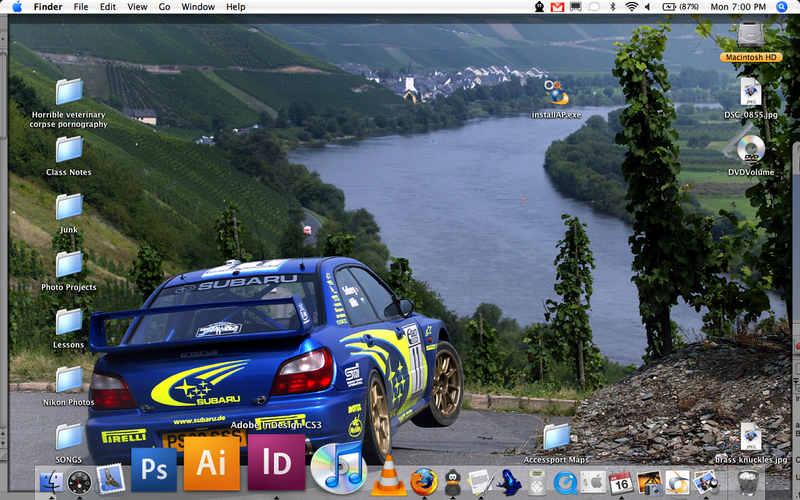Open the Apple menu
800x500 pixels.
coord(17,7)
